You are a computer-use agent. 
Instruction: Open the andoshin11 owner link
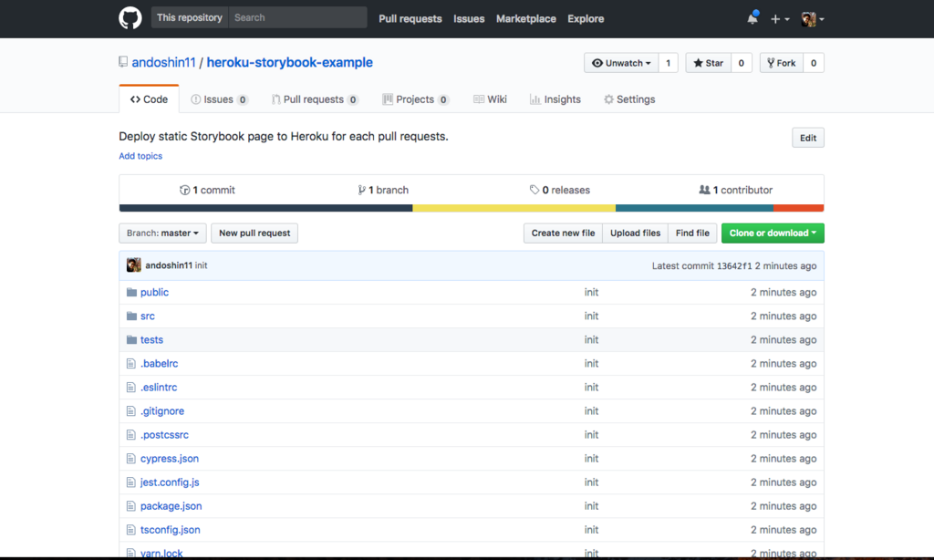164,63
